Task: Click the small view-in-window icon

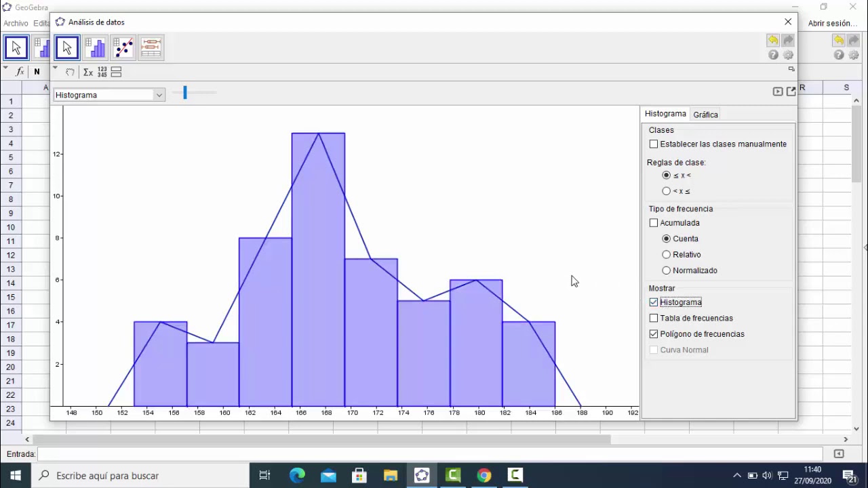Action: click(791, 69)
